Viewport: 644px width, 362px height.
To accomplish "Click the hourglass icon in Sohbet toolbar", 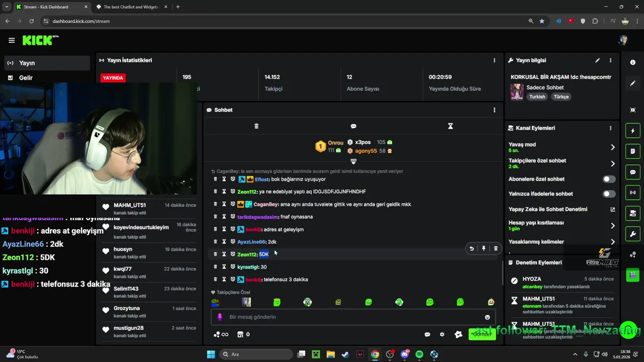I will (x=450, y=126).
